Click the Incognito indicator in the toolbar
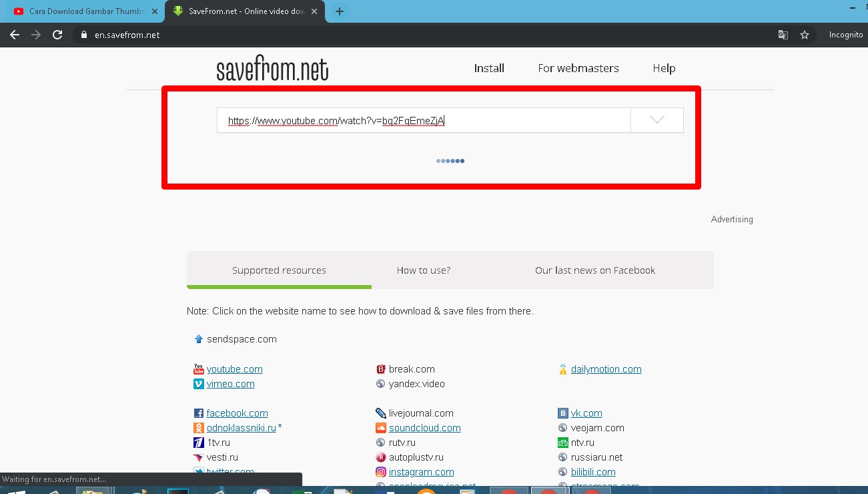The width and height of the screenshot is (868, 494). (845, 35)
